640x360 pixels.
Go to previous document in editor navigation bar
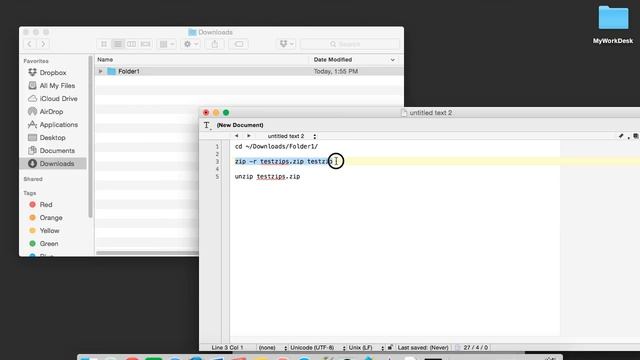click(236, 136)
